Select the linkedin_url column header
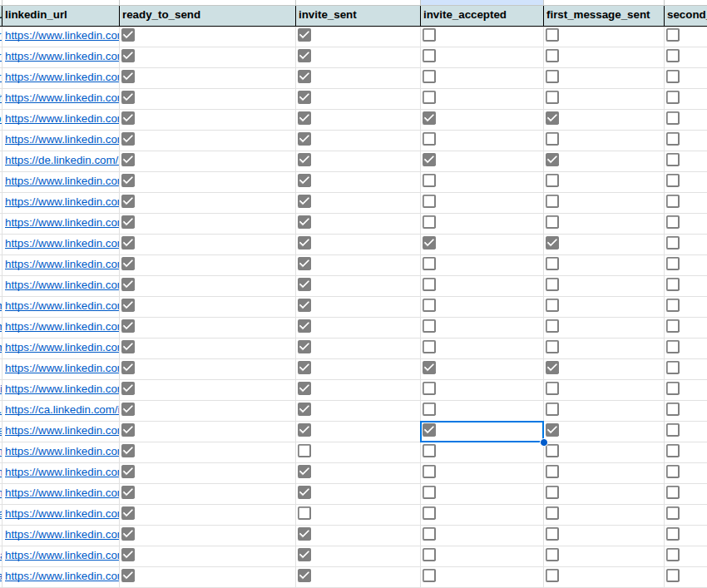This screenshot has width=707, height=588. (58, 14)
